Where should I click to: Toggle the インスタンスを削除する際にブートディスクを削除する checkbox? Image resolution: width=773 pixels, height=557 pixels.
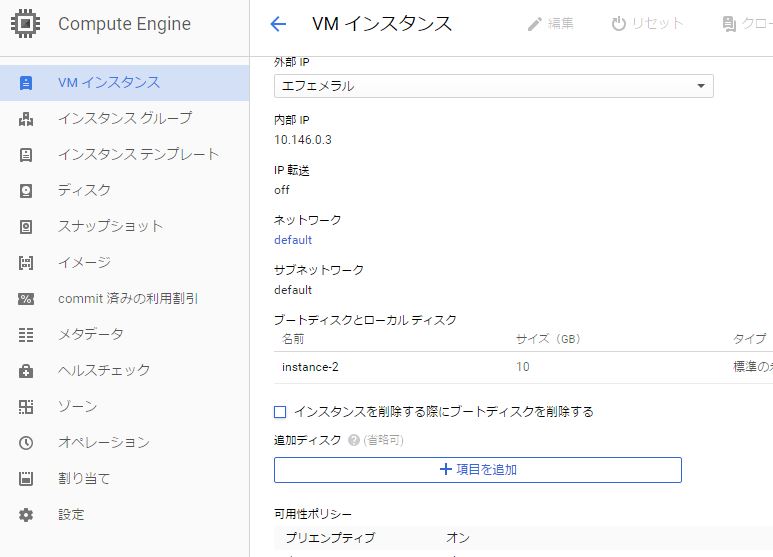click(280, 412)
